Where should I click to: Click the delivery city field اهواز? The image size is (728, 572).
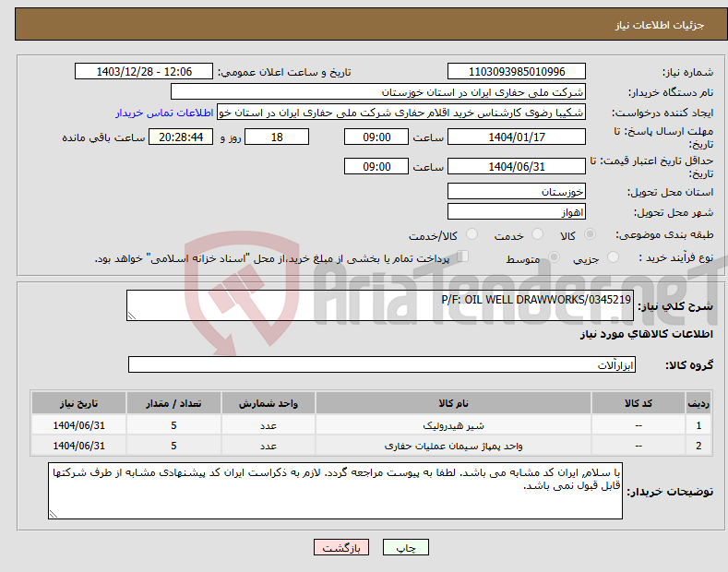tap(517, 211)
